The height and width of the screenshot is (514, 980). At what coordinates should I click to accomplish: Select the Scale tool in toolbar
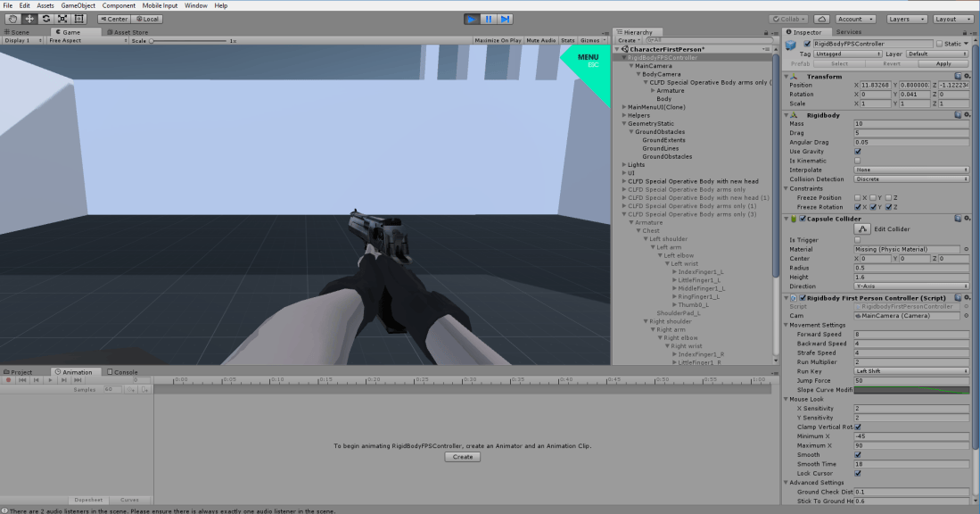[x=62, y=19]
